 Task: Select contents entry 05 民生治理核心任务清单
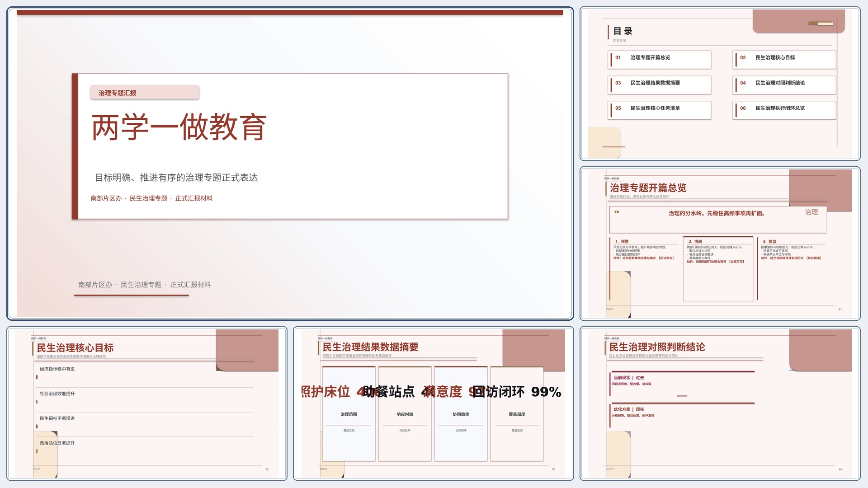point(660,110)
